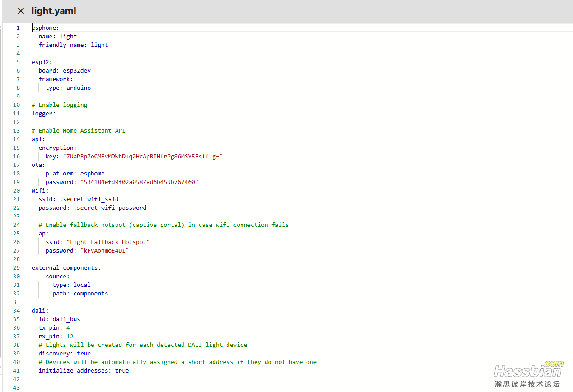Viewport: 573px width, 392px height.
Task: Click the path components value
Action: 91,294
